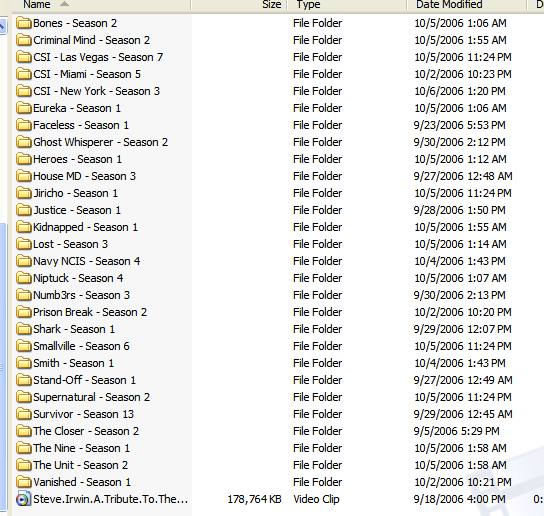The width and height of the screenshot is (544, 516).
Task: Click the Stand-Off - Season 1 folder icon
Action: point(24,380)
